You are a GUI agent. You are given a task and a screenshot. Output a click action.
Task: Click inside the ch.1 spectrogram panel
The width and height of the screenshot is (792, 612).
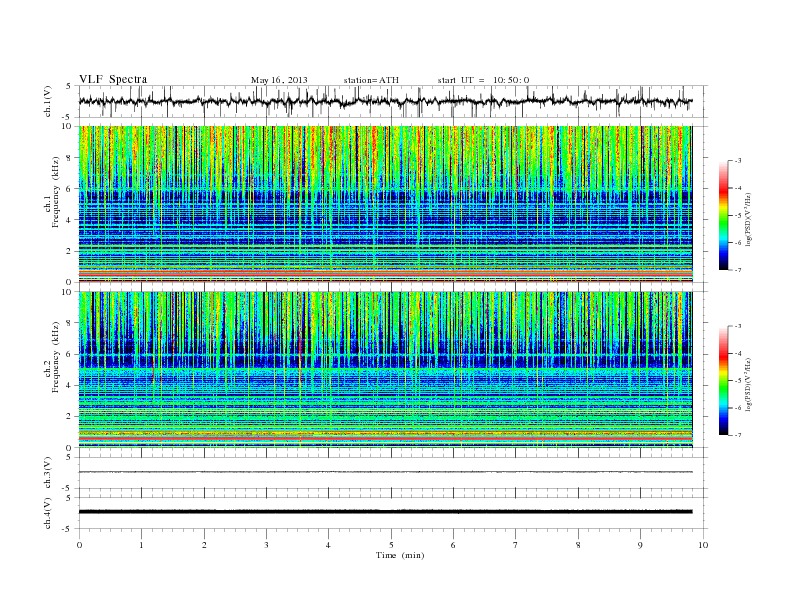pos(385,204)
